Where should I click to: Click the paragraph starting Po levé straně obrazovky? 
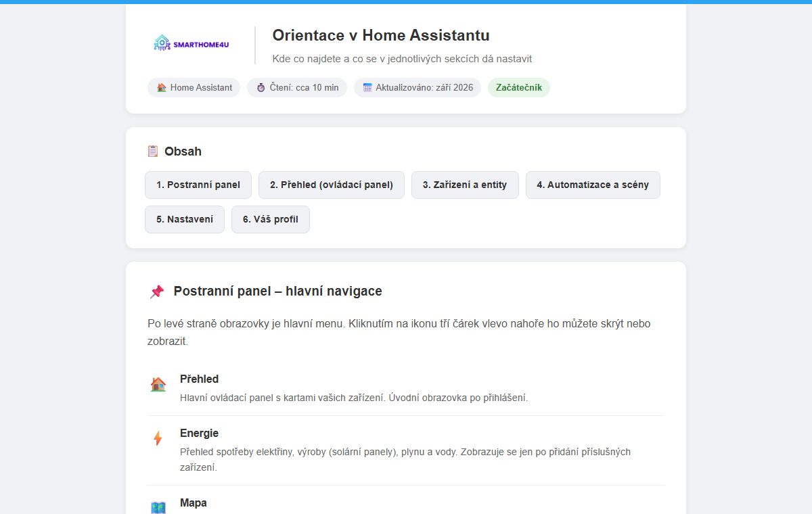click(399, 332)
